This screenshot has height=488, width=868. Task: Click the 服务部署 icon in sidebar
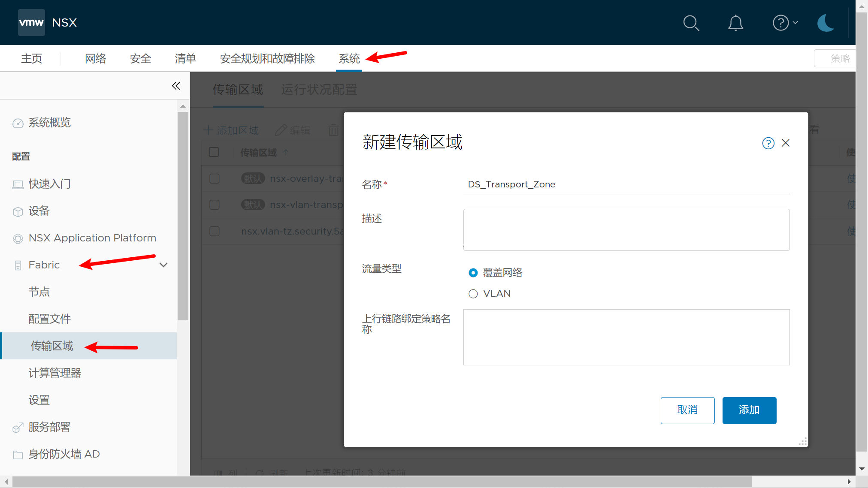(x=18, y=428)
